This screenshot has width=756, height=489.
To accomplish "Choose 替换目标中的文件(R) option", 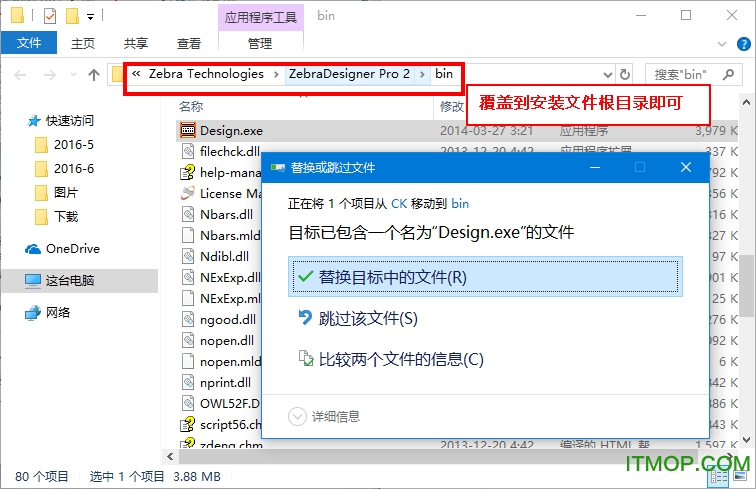I will pyautogui.click(x=485, y=277).
